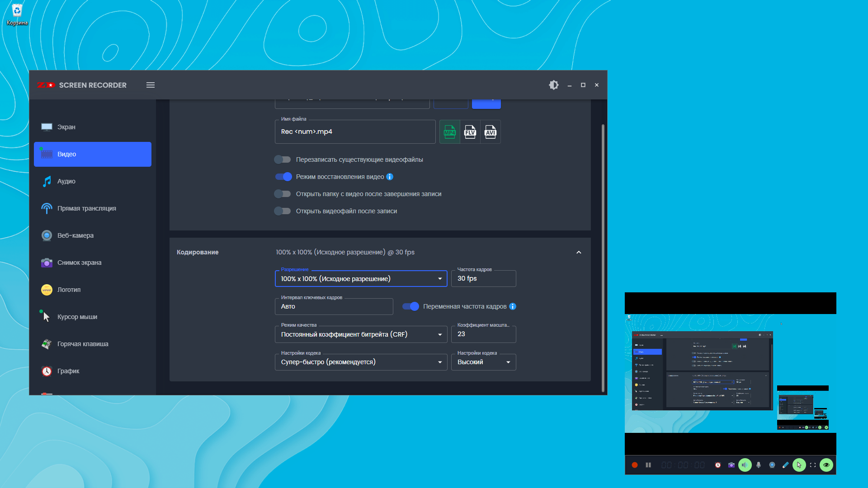Select the AVI file format icon

491,132
